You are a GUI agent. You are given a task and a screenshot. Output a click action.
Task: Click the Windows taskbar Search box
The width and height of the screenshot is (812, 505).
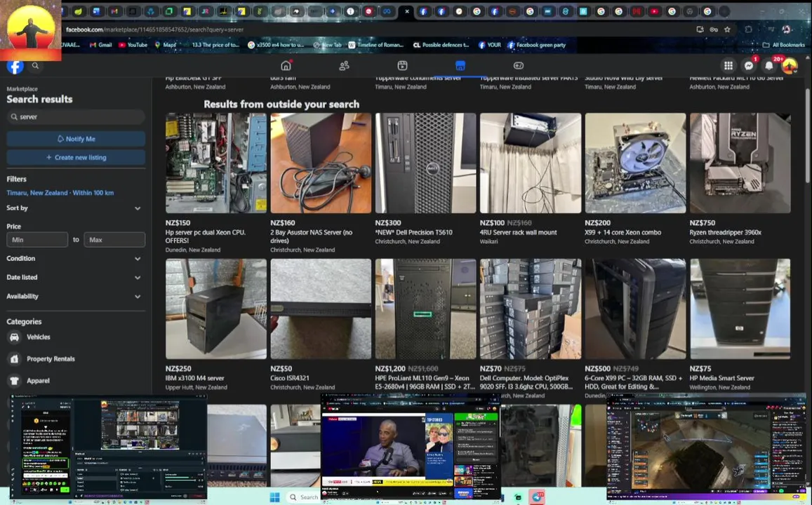coord(303,497)
